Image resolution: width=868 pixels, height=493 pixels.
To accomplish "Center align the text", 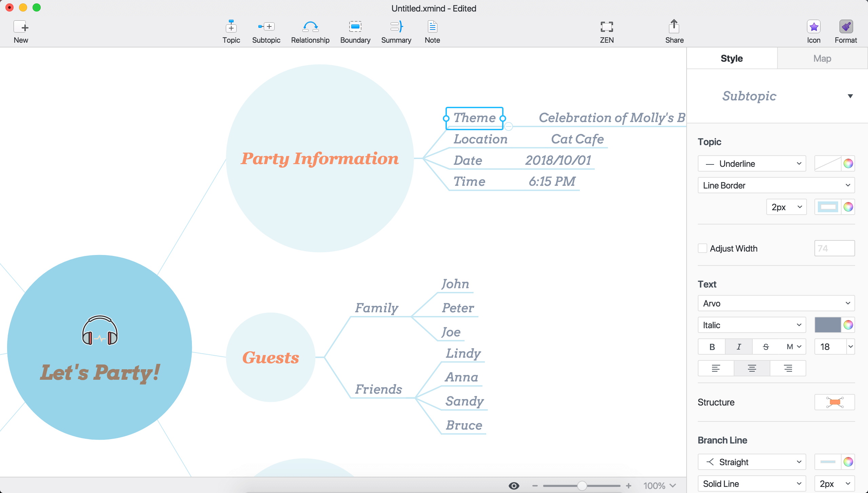I will 752,368.
